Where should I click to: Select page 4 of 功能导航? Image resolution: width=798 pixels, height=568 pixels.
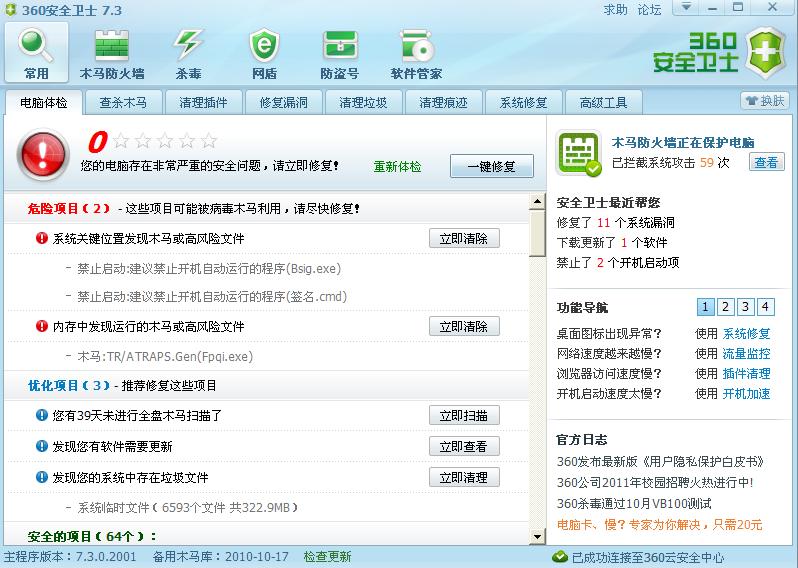coord(765,307)
